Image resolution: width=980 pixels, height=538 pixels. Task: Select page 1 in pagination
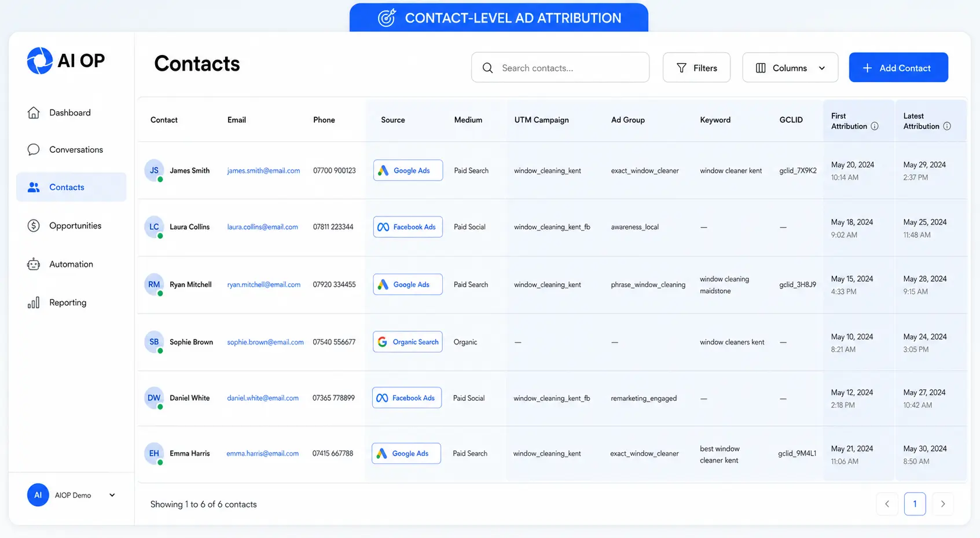point(915,504)
